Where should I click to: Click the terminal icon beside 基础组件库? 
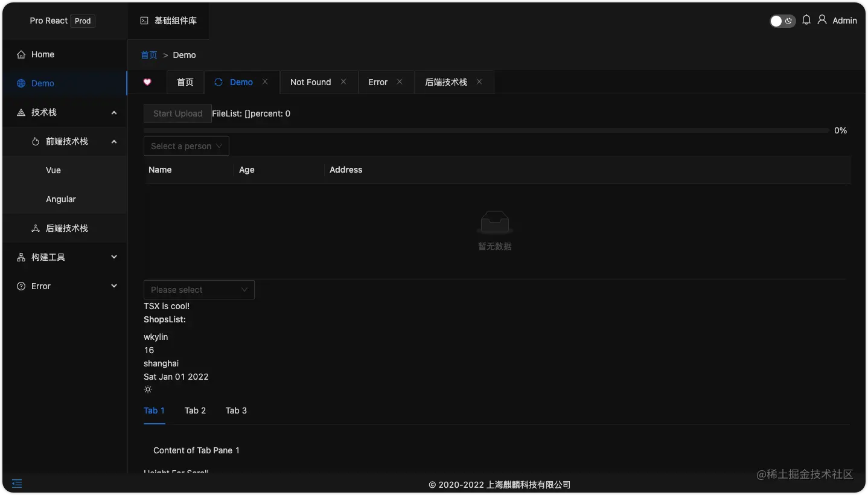(144, 21)
